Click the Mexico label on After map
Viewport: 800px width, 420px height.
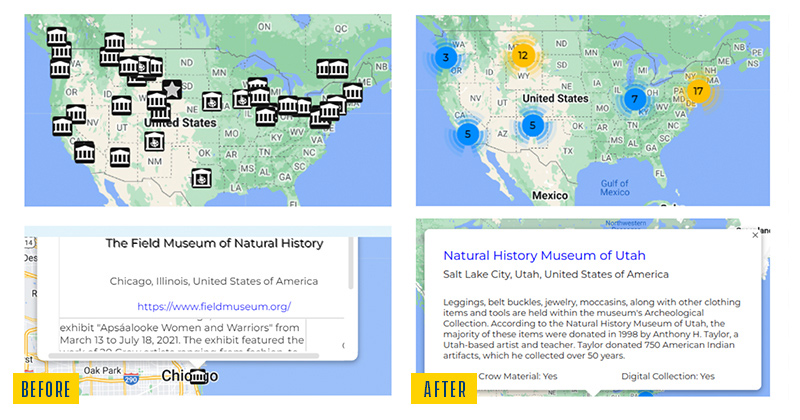[x=549, y=195]
